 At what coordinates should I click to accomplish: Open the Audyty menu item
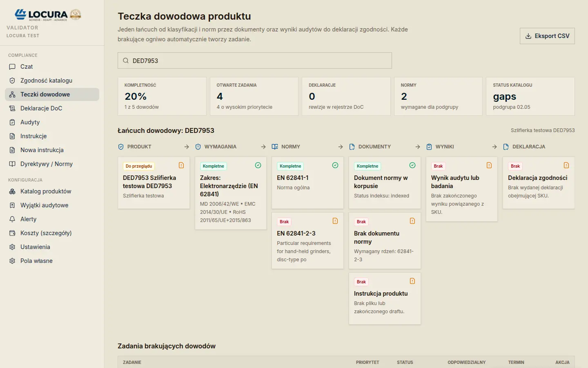(x=52, y=122)
